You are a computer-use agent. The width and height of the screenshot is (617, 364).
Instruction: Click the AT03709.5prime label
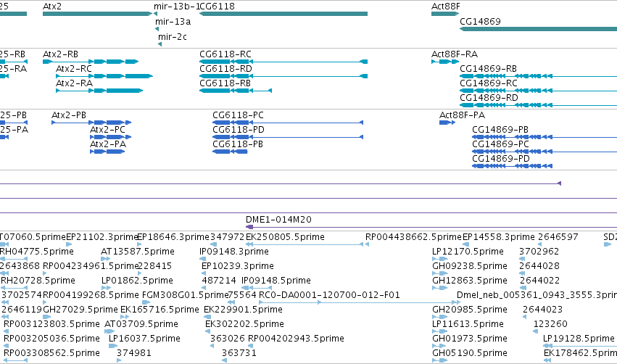click(x=141, y=324)
